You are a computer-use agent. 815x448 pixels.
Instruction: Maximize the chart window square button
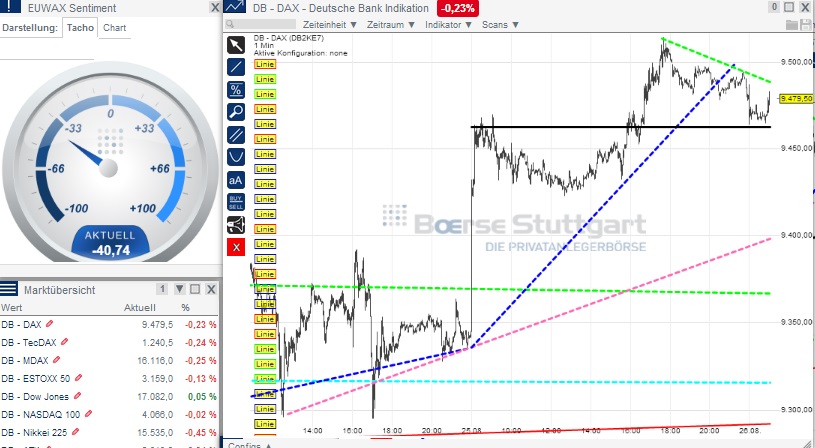[x=789, y=7]
